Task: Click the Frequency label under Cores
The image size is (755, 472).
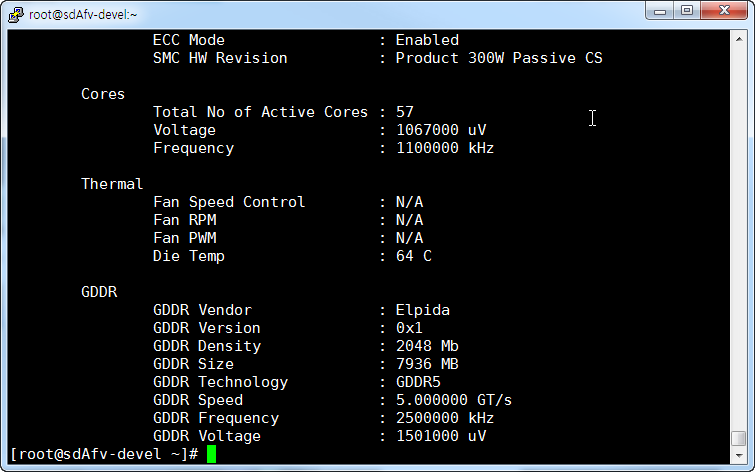Action: point(194,148)
